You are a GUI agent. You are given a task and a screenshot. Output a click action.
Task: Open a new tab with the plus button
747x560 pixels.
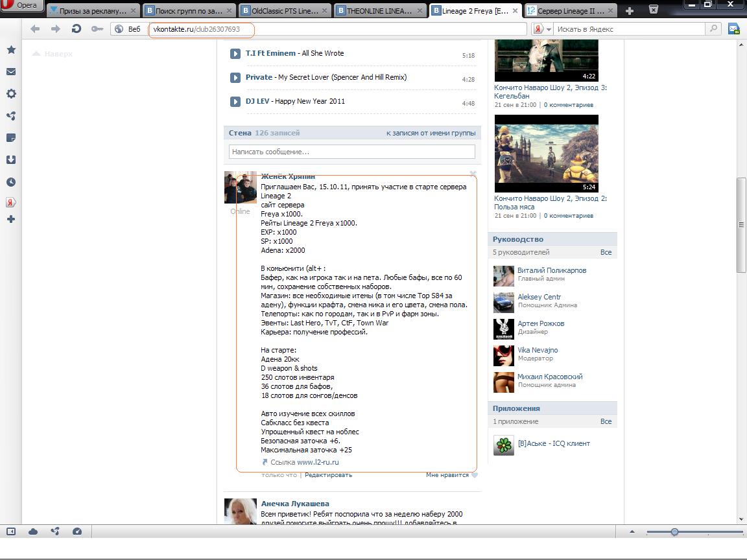click(630, 10)
